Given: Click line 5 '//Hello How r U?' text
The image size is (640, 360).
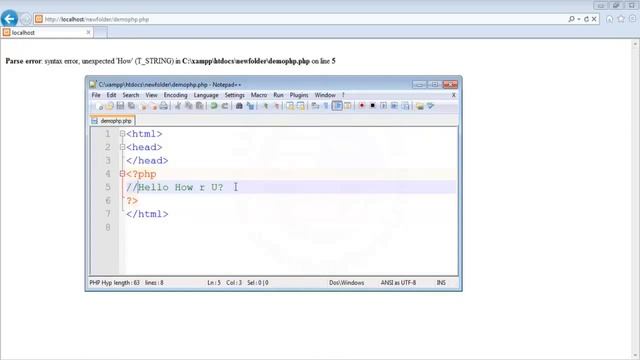Looking at the screenshot, I should [x=175, y=187].
